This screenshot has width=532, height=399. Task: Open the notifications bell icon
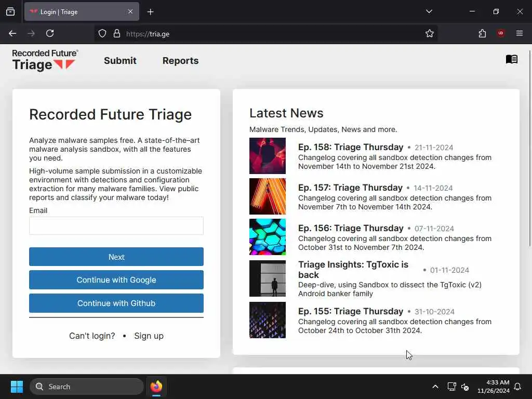[517, 387]
